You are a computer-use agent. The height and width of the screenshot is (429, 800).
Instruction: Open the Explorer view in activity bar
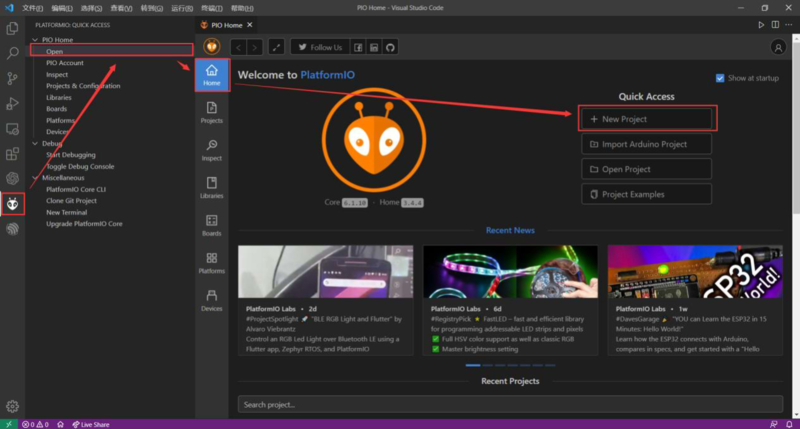pyautogui.click(x=13, y=29)
